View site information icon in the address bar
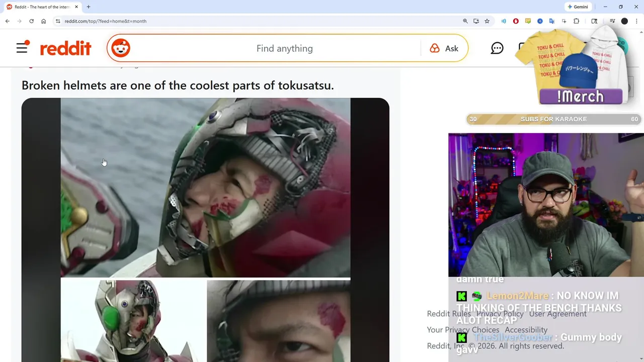The height and width of the screenshot is (362, 644). [58, 21]
